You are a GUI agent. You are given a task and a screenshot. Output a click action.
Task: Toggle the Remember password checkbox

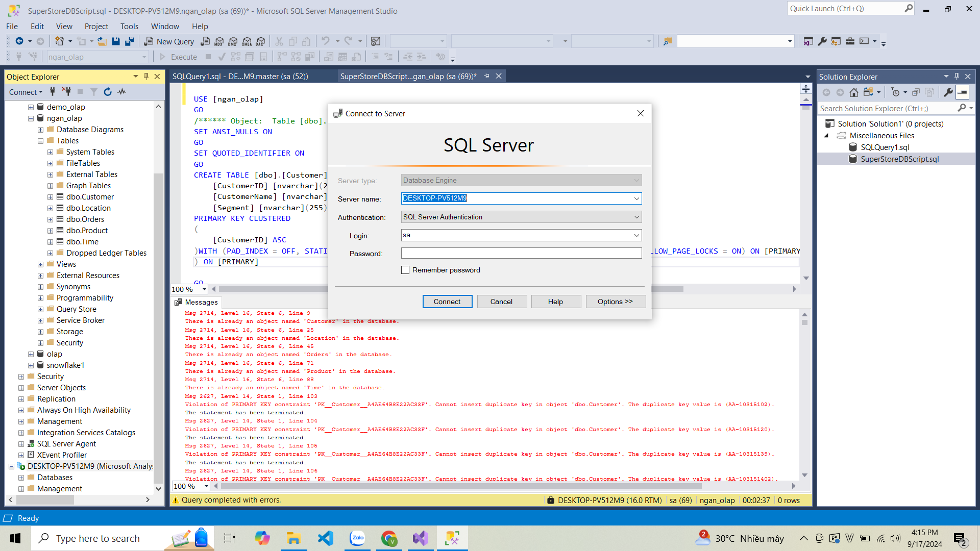[405, 270]
